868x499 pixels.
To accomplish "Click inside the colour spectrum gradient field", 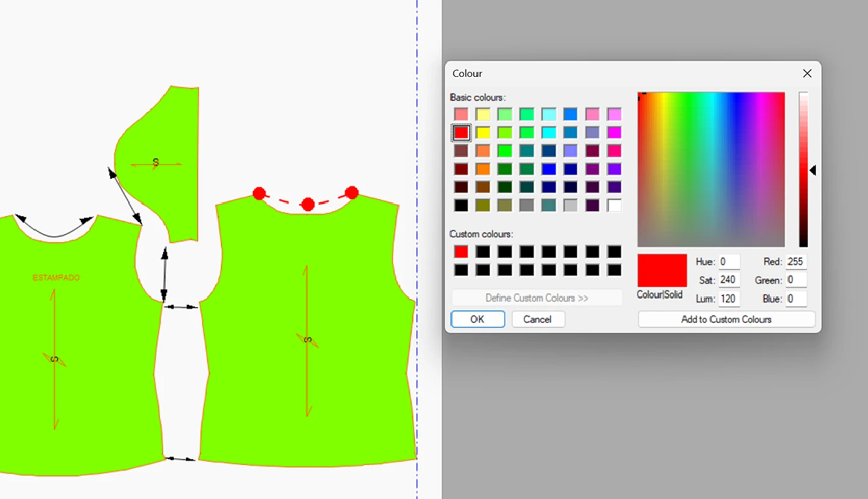I will point(711,169).
